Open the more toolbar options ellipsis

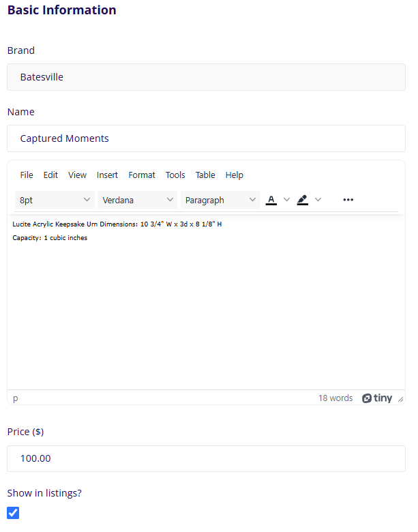coord(348,200)
